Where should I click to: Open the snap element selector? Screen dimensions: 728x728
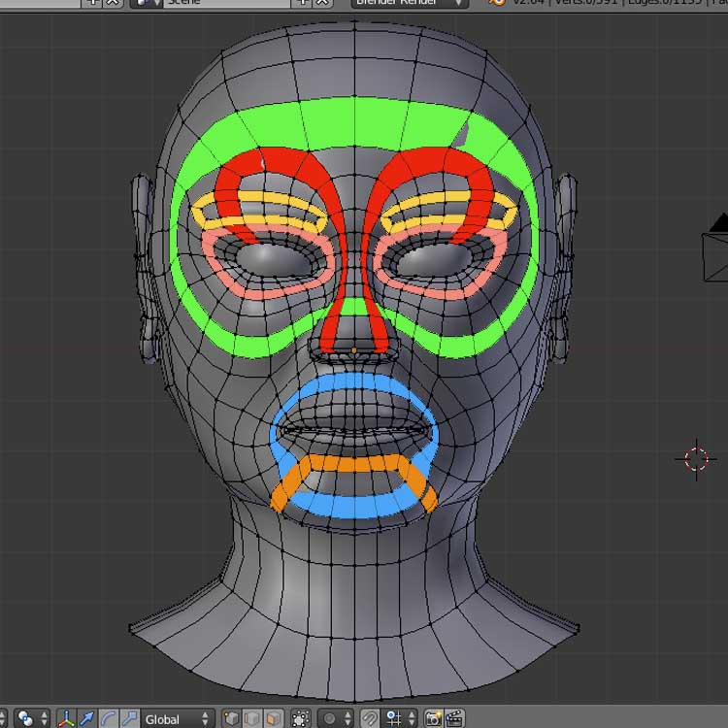(x=400, y=718)
